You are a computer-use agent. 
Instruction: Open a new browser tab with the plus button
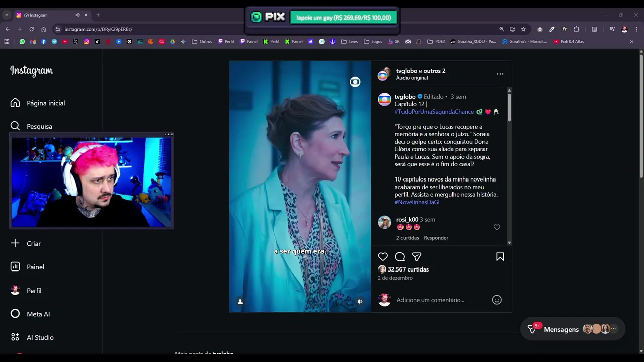pyautogui.click(x=98, y=15)
